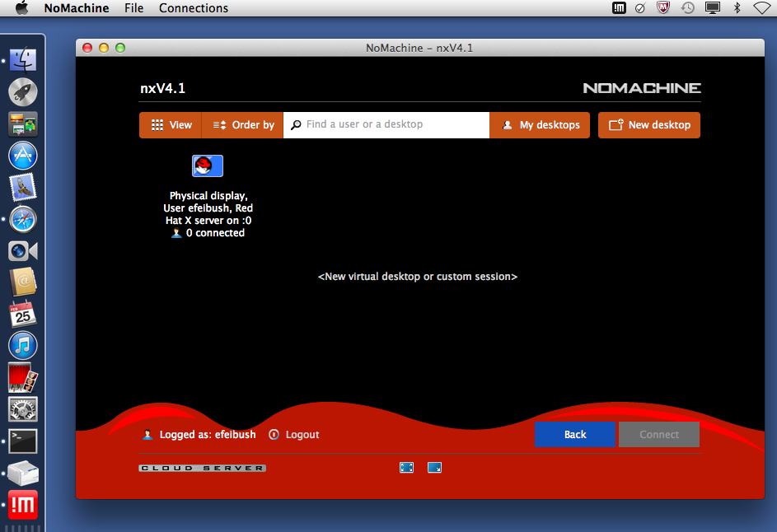Click the grey Connect button

[x=659, y=435]
